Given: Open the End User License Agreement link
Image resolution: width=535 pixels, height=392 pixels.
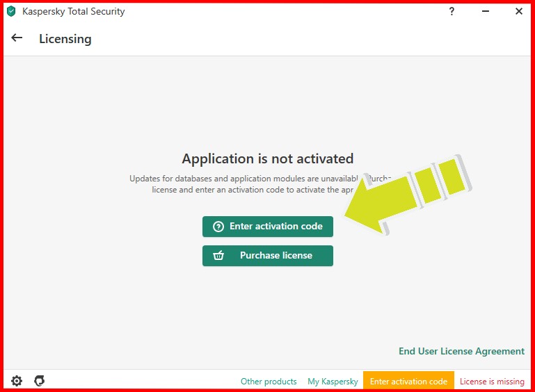Looking at the screenshot, I should pyautogui.click(x=461, y=351).
